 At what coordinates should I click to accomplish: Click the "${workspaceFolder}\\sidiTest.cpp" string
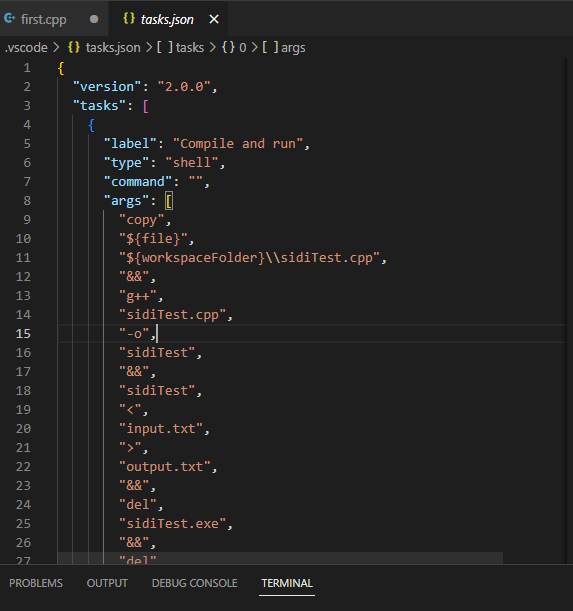click(249, 258)
